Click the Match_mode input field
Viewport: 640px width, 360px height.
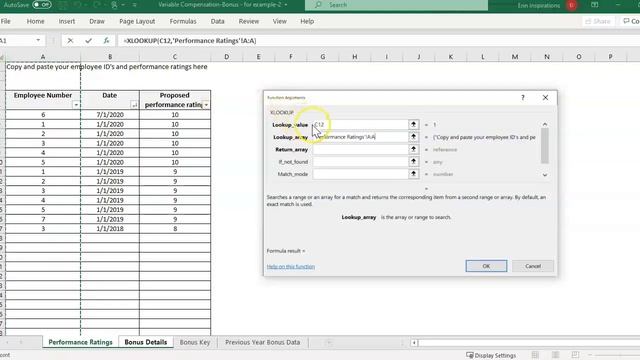pyautogui.click(x=360, y=174)
